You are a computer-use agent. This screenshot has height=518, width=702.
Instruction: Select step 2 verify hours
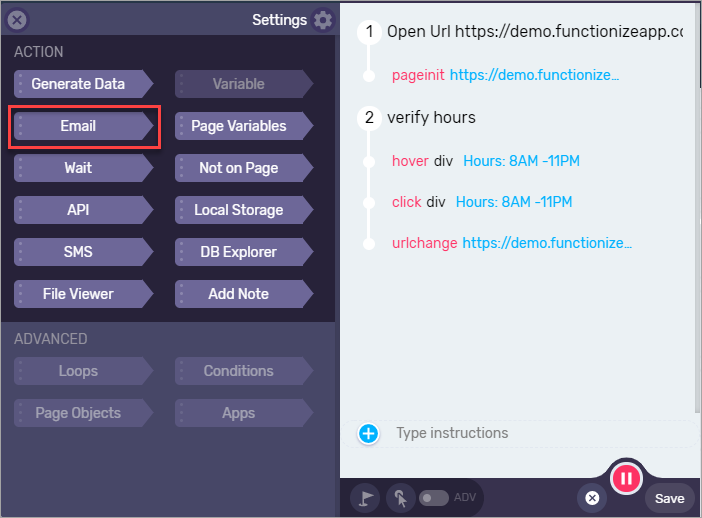pyautogui.click(x=431, y=118)
